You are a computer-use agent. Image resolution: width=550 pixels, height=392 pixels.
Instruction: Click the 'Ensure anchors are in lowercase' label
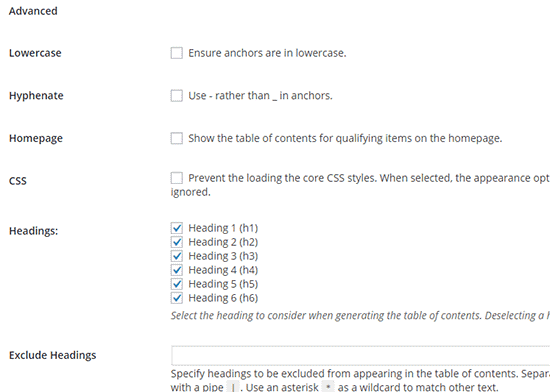[x=267, y=53]
